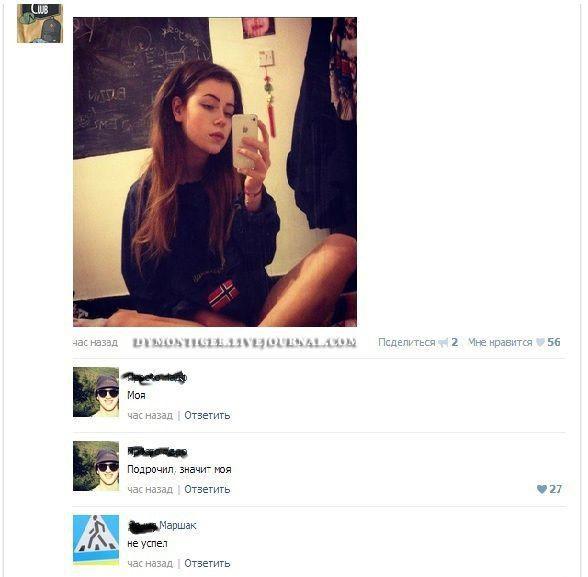Click the "Поделиться" link

click(x=406, y=342)
